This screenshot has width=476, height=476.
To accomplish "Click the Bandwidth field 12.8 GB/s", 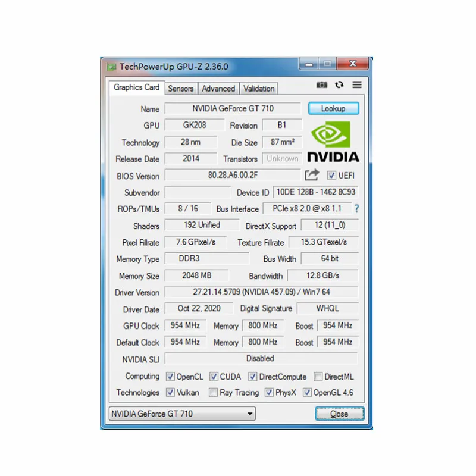I will (323, 275).
